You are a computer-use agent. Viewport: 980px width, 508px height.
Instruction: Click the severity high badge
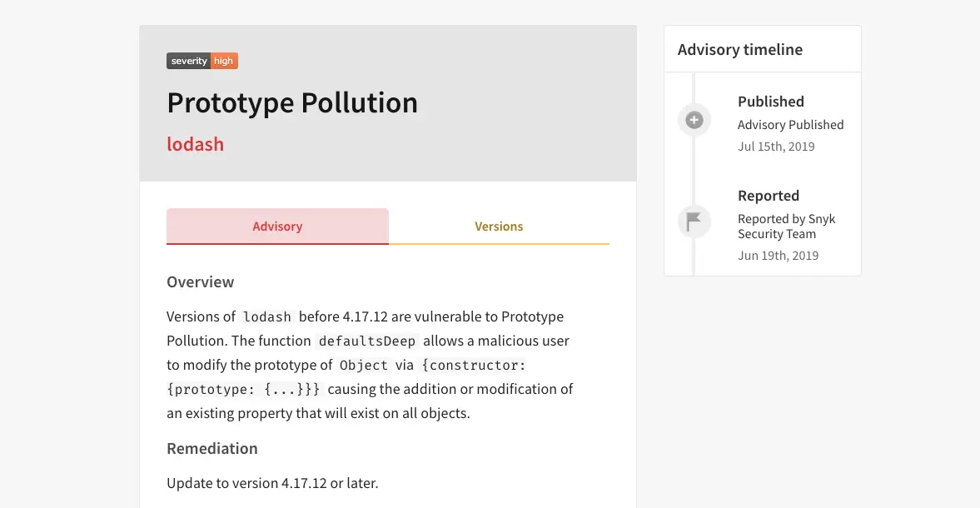[x=201, y=61]
